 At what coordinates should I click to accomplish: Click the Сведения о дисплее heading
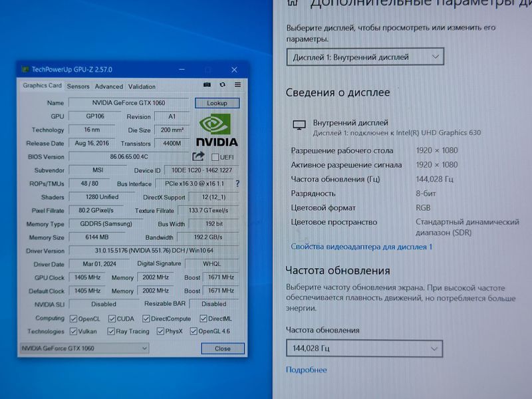tap(338, 92)
